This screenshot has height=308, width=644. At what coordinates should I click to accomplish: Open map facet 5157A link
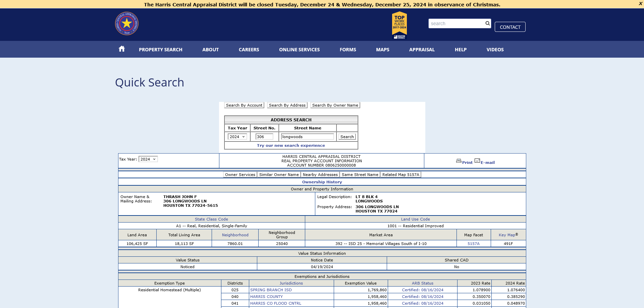click(x=473, y=244)
